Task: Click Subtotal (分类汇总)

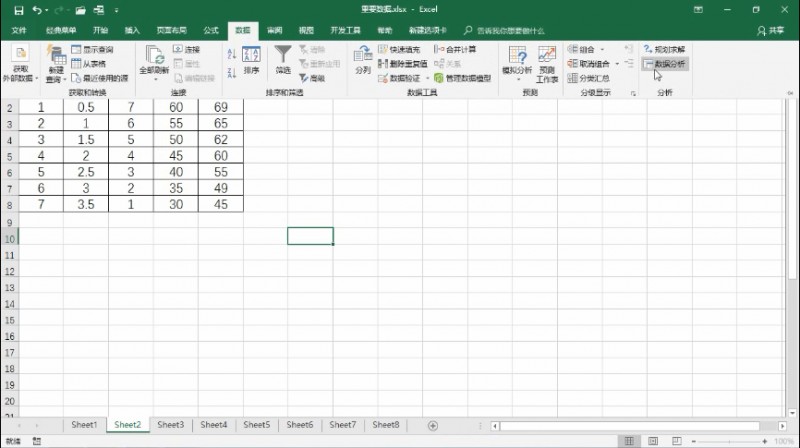Action: (589, 78)
